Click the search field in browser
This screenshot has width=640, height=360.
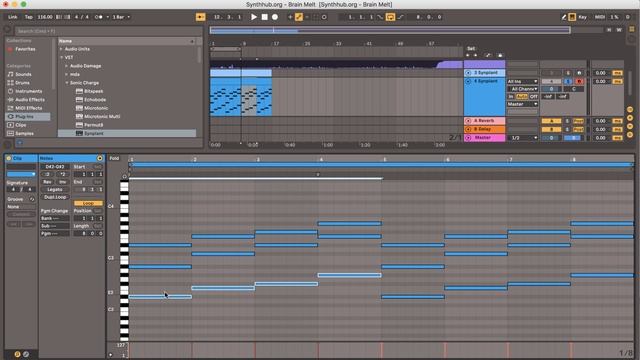click(x=108, y=31)
